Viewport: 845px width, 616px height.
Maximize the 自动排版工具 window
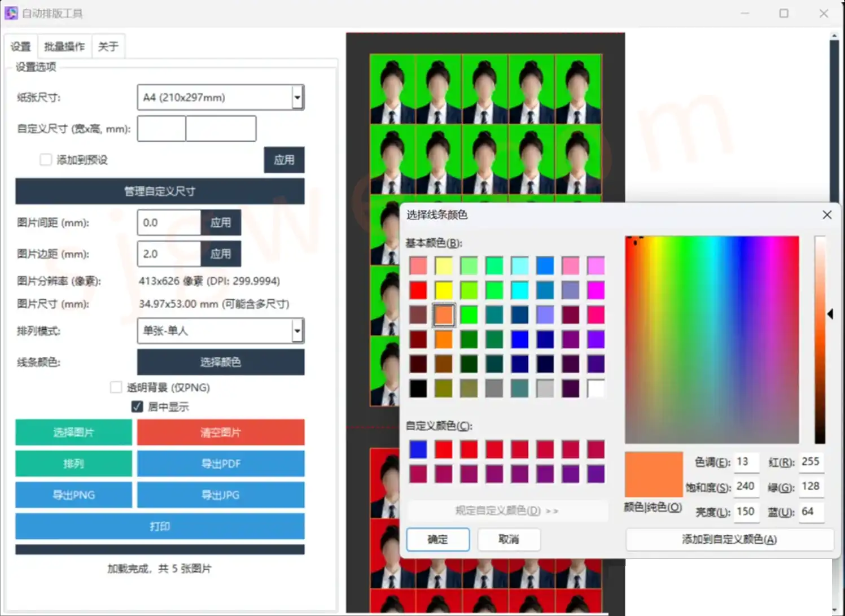tap(784, 13)
